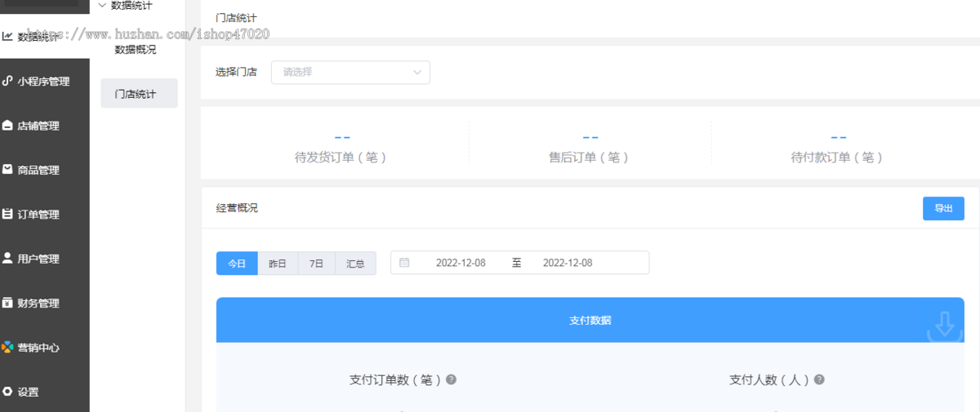Click the 商品管理 sidebar icon
Screen dimensions: 980x412
coord(7,170)
